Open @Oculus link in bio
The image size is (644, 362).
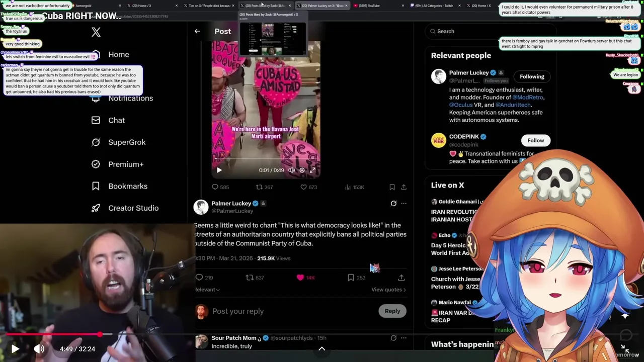[461, 105]
